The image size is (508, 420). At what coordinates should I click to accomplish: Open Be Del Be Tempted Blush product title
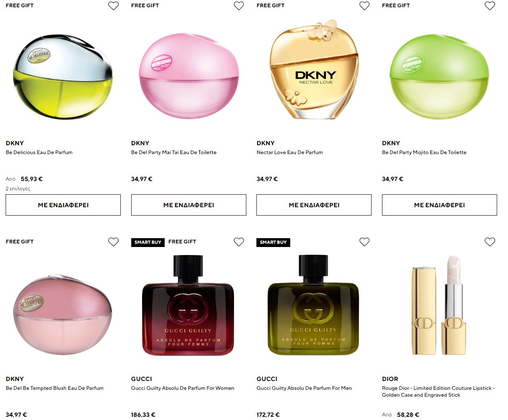[x=55, y=388]
